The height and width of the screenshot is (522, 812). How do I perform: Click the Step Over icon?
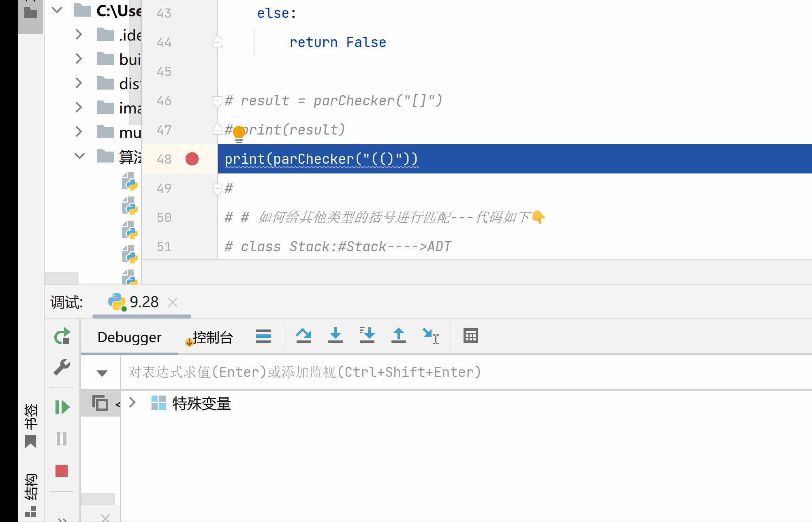(x=303, y=336)
